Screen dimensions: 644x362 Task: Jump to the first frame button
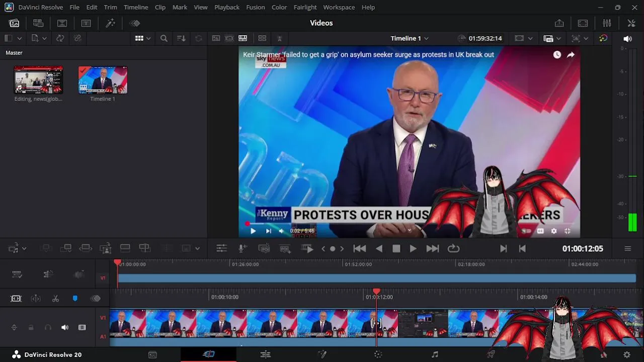[x=359, y=248]
